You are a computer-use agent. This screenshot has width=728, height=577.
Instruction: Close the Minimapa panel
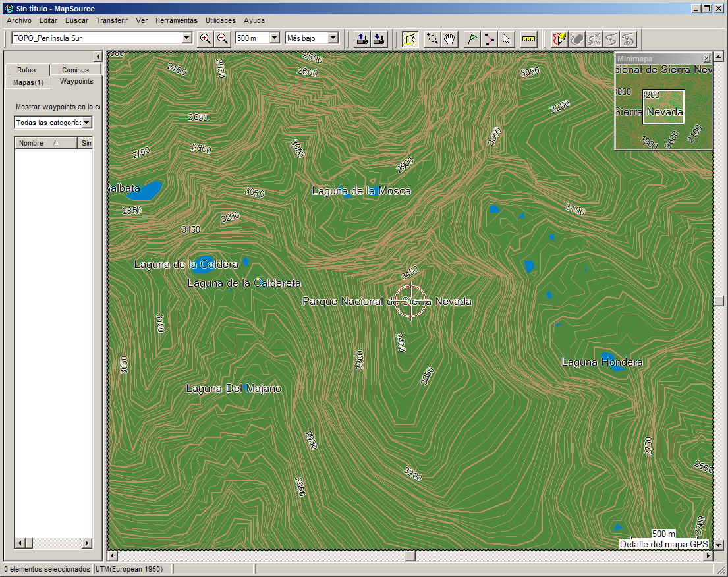[x=707, y=59]
